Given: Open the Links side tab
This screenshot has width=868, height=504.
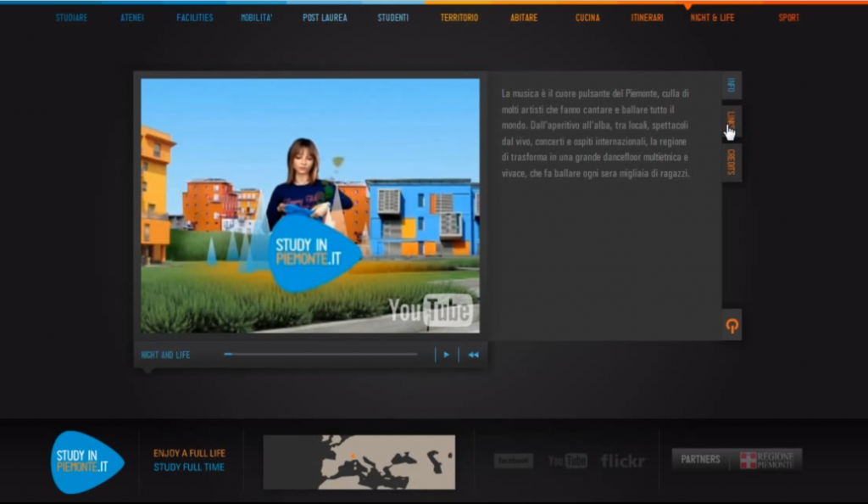Looking at the screenshot, I should (x=732, y=122).
